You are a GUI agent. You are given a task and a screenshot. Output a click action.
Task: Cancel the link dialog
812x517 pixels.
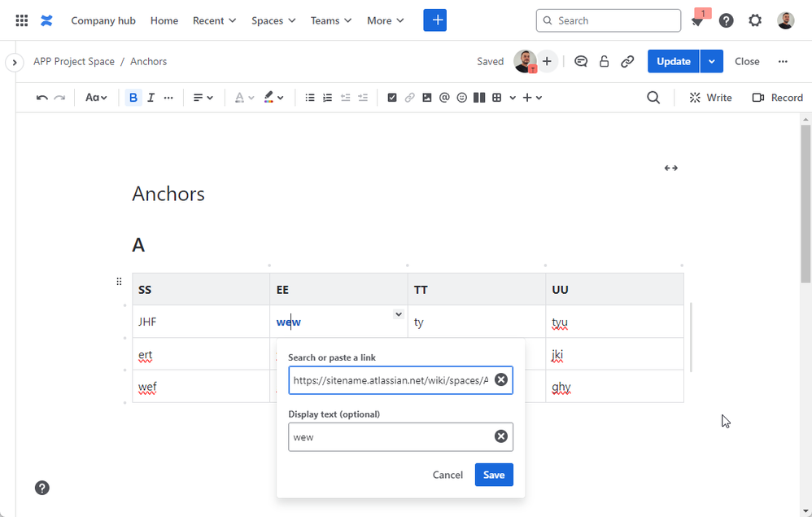pos(447,475)
